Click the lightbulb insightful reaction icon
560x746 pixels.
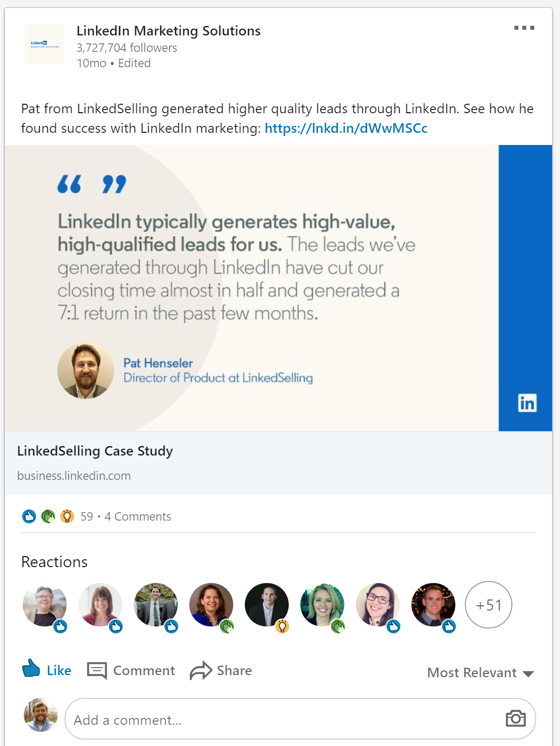(x=67, y=516)
